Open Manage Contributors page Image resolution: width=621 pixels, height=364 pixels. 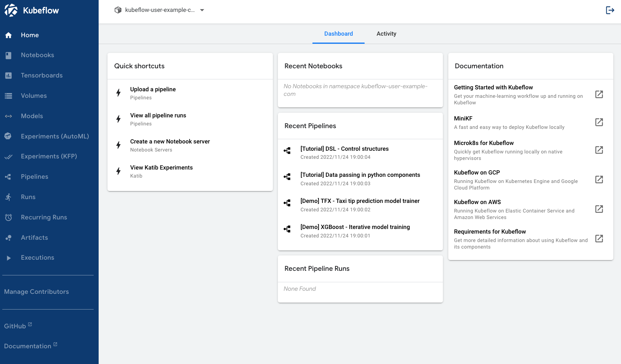[x=36, y=292]
